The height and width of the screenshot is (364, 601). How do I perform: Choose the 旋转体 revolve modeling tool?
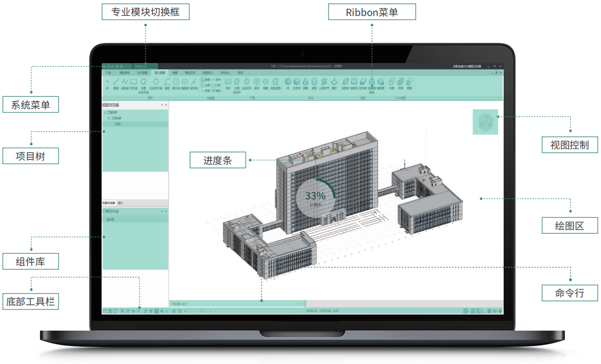click(x=354, y=84)
